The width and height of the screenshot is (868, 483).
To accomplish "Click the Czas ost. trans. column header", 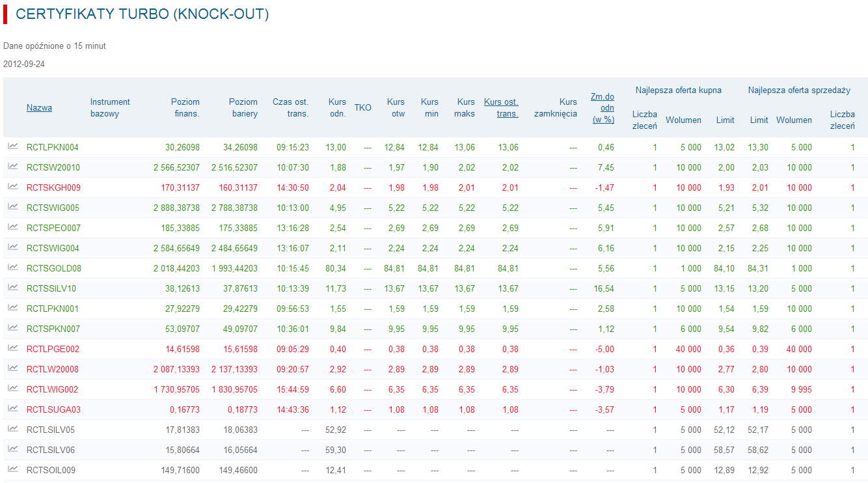I will [290, 108].
